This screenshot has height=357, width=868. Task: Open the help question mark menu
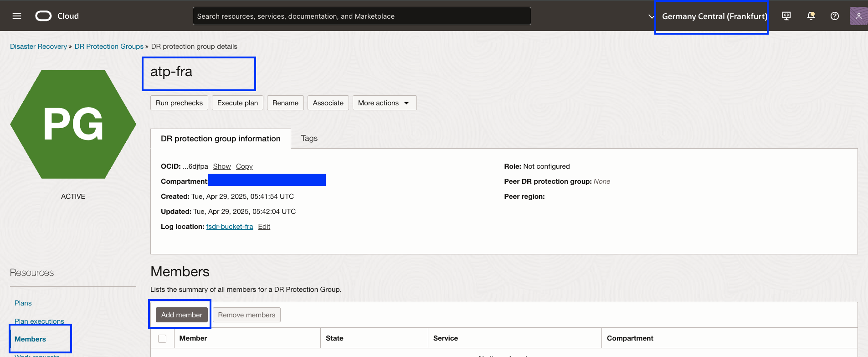(835, 16)
